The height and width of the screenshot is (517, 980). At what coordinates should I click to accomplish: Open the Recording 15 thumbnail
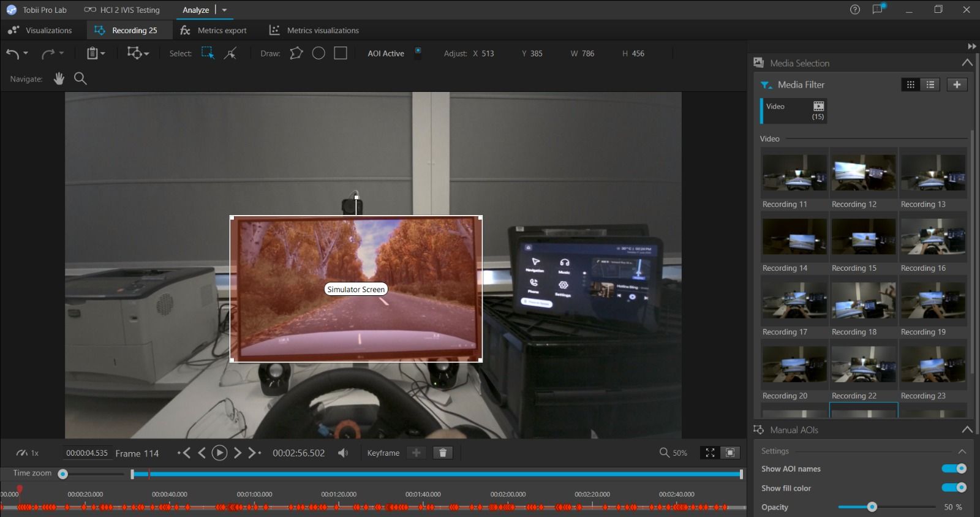coord(863,237)
